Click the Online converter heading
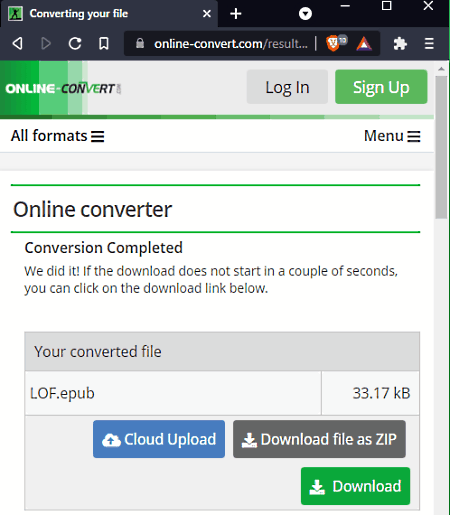Image resolution: width=450 pixels, height=515 pixels. pos(92,209)
